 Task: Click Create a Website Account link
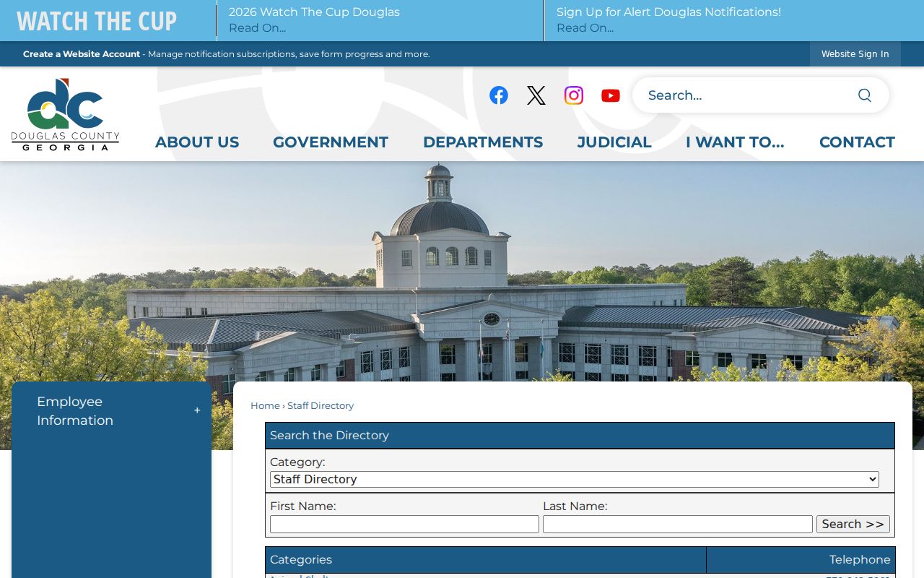point(82,54)
